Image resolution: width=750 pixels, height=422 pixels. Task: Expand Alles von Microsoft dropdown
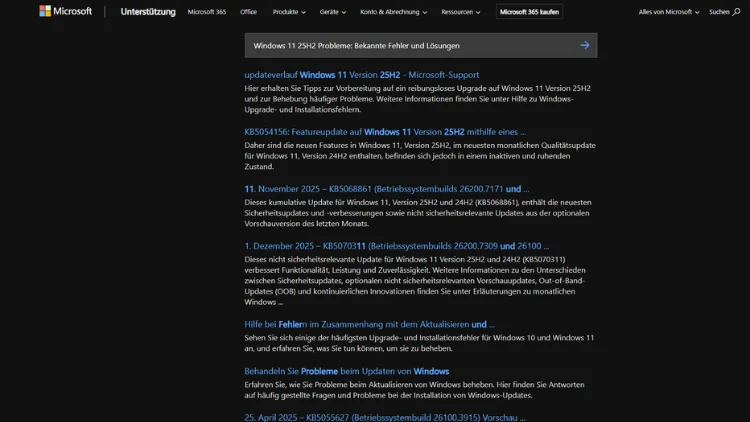(669, 12)
